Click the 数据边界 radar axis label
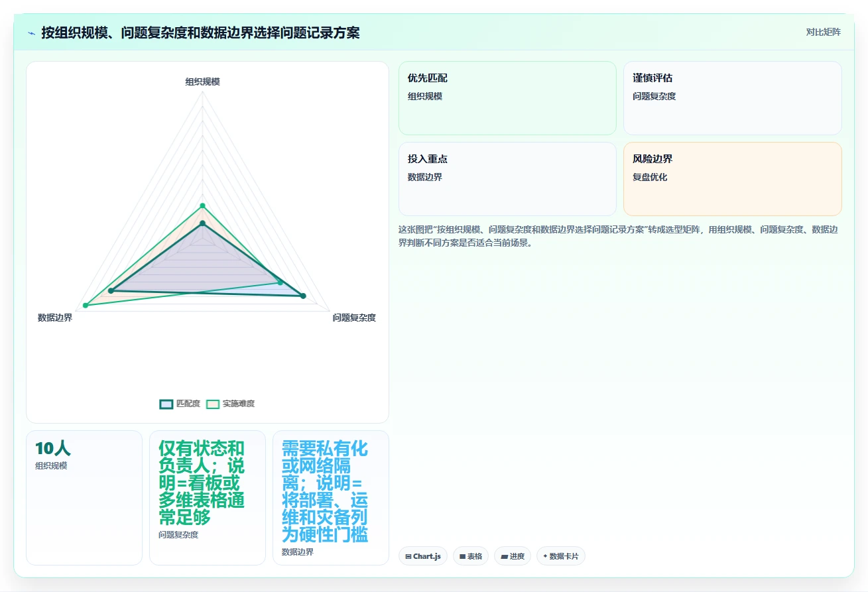Screen dimensions: 868x592 pos(55,318)
